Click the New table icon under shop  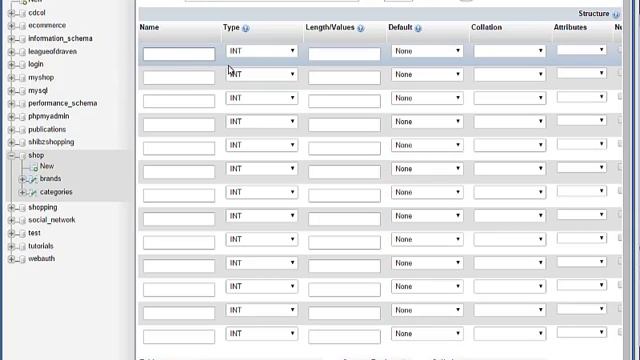(35, 167)
